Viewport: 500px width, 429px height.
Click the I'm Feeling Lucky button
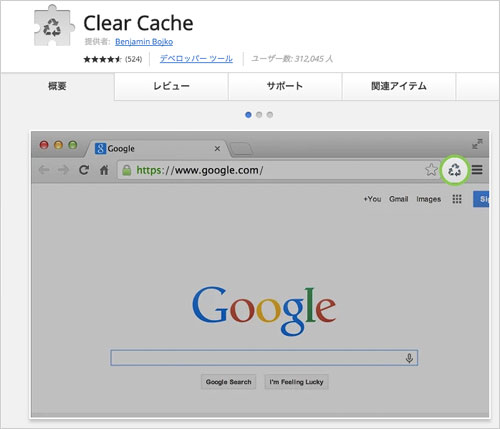(296, 382)
